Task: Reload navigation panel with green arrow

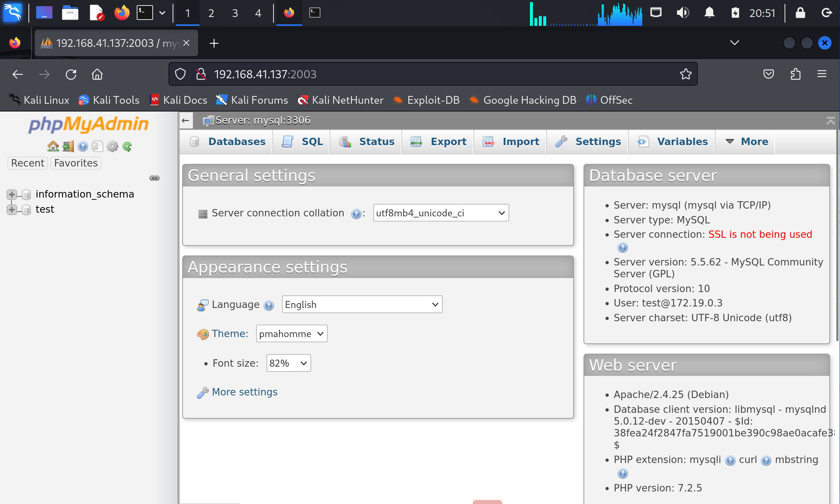Action: (x=127, y=147)
